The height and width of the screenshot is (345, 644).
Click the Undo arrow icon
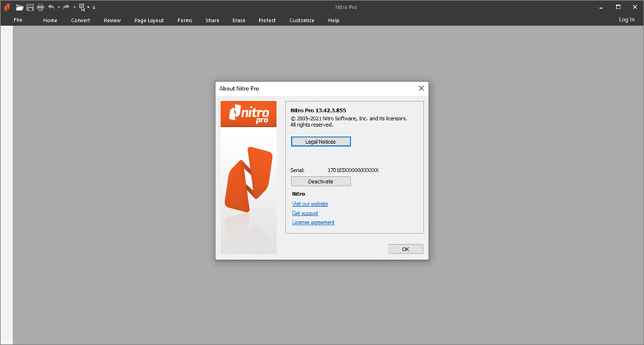tap(52, 7)
